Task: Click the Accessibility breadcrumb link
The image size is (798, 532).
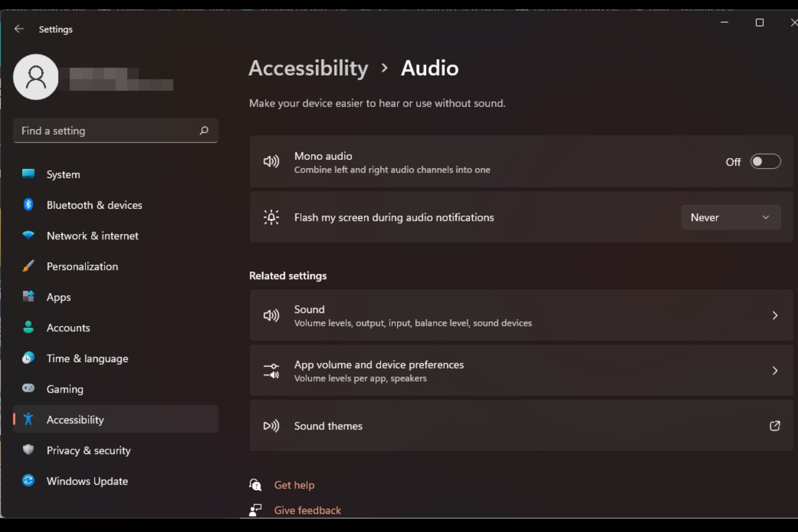Action: click(308, 68)
